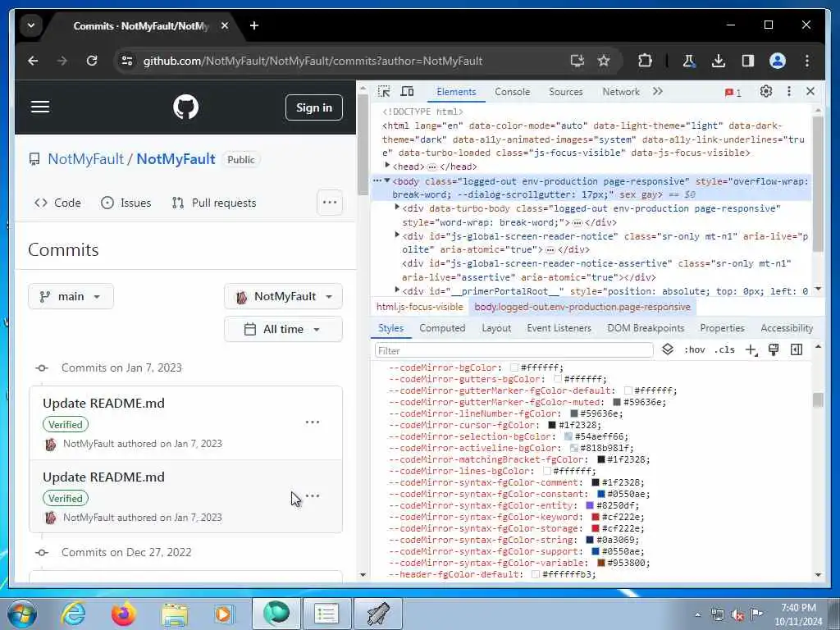
Task: Reload the page
Action: (x=92, y=61)
